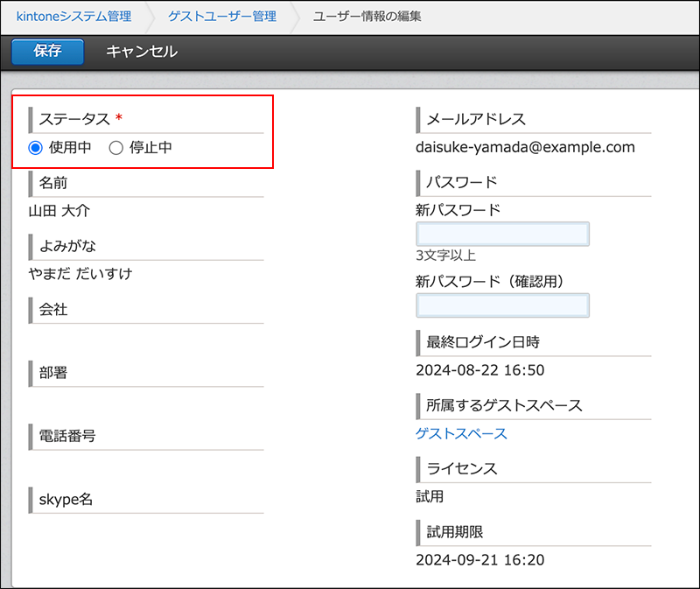The image size is (700, 589).
Task: Focus the 新パスワード（確認用） input field
Action: click(x=503, y=305)
